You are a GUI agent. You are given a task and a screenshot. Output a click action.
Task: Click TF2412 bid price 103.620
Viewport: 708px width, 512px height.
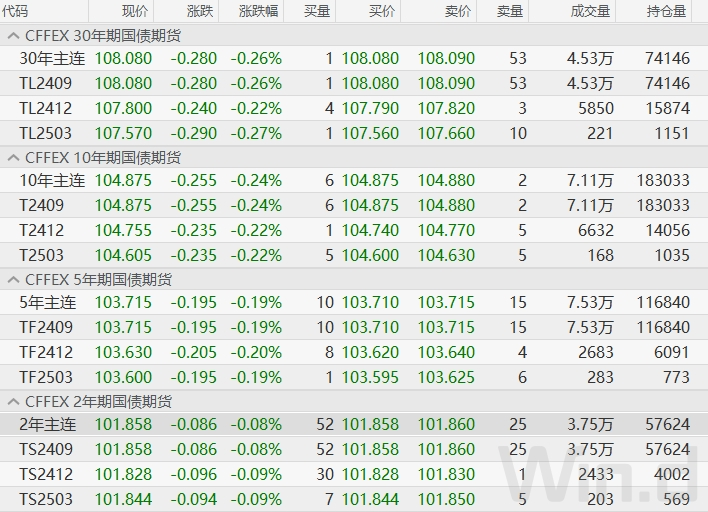[x=370, y=352]
